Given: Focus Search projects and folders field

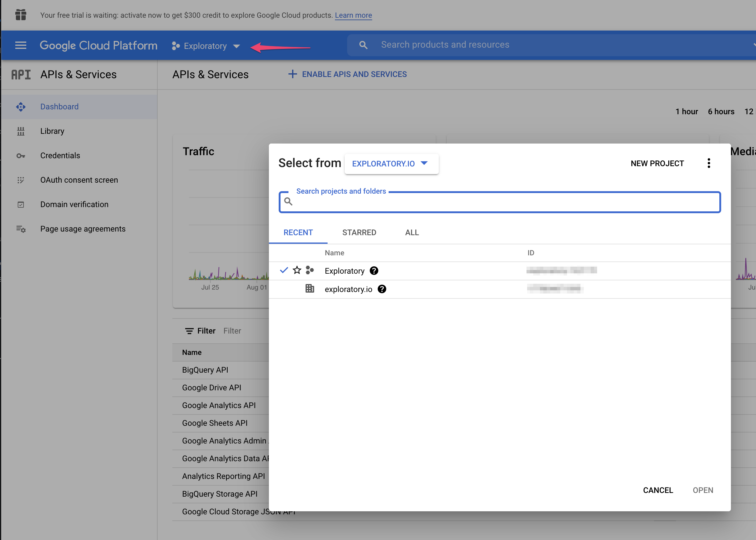Looking at the screenshot, I should 500,202.
